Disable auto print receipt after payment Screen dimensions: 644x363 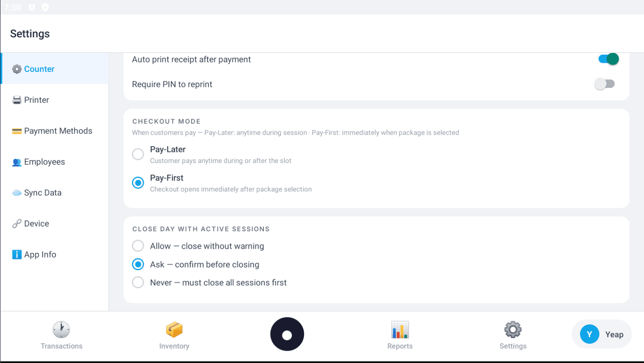[608, 59]
